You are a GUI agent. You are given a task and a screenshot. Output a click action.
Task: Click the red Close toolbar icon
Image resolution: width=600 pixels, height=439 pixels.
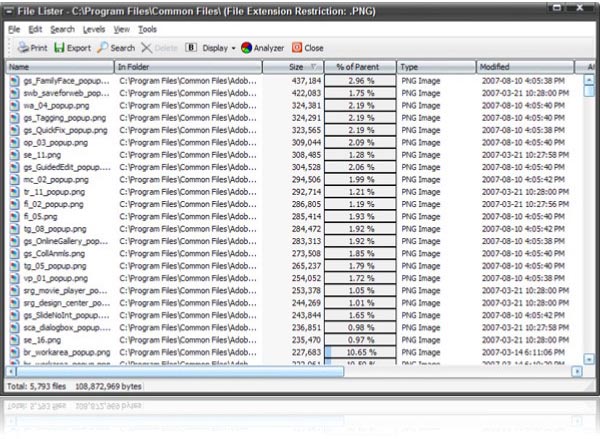[x=297, y=47]
